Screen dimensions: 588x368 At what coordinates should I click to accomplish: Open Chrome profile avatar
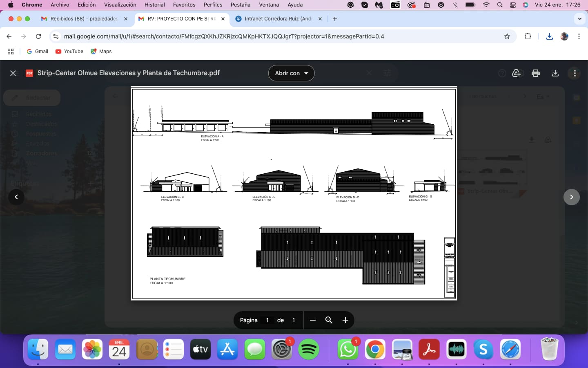pyautogui.click(x=565, y=36)
